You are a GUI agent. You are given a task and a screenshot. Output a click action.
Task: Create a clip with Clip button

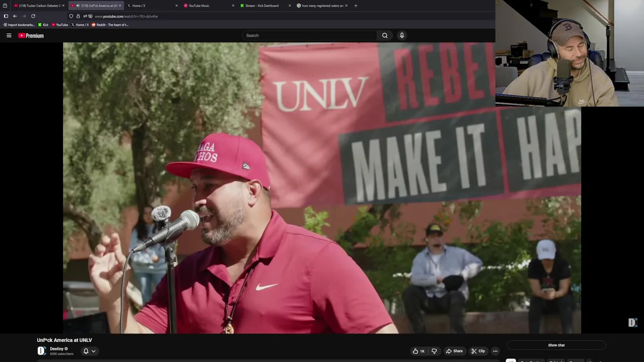click(478, 351)
